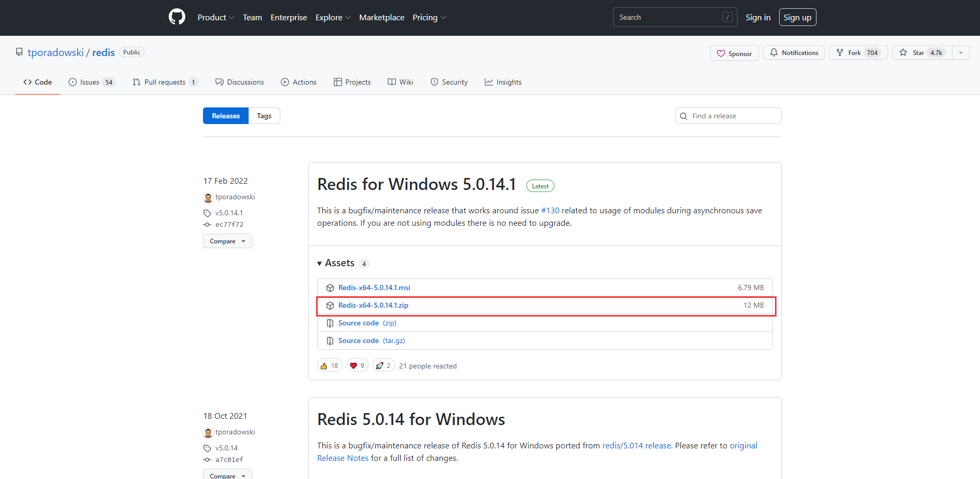Click the heart reaction with 9
The image size is (980, 479).
click(x=358, y=365)
